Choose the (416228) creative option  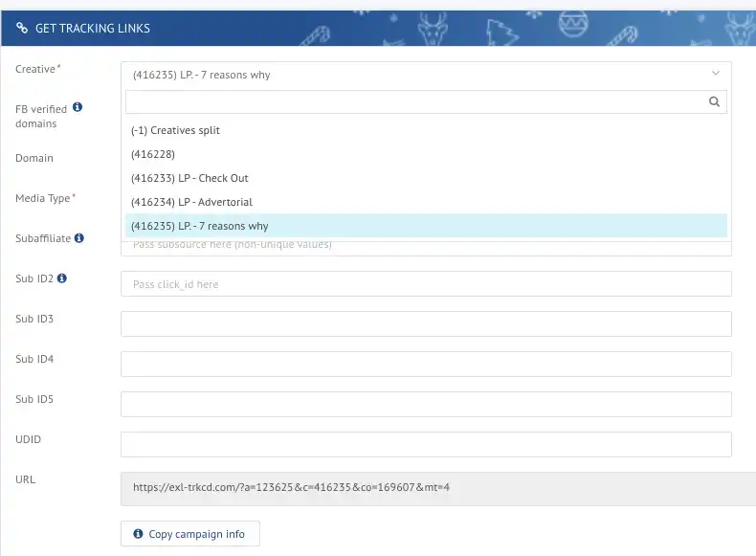pos(426,154)
